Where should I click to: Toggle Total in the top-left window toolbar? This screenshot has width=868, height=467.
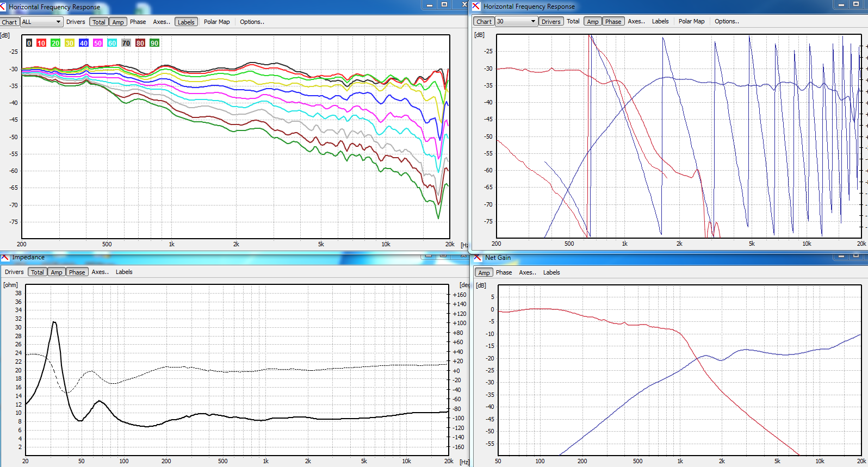coord(99,22)
